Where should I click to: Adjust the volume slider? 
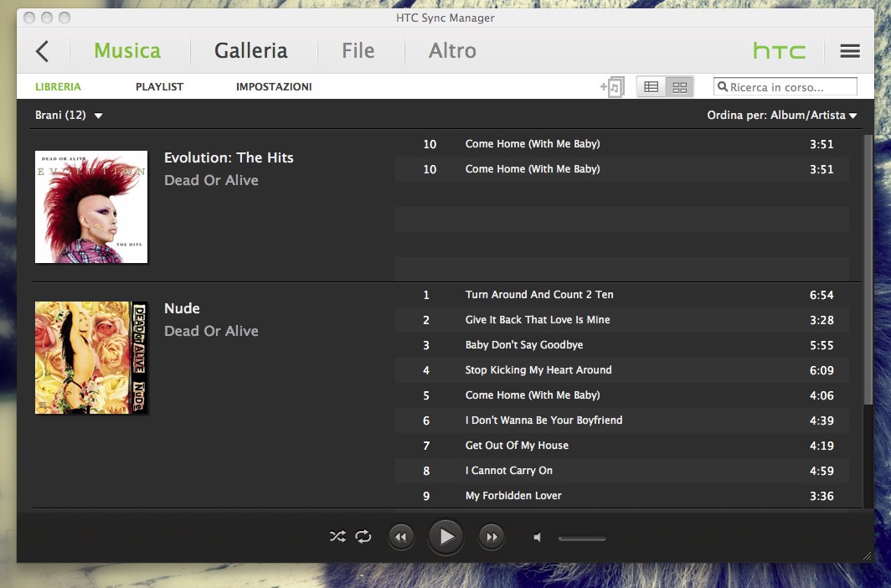[582, 538]
